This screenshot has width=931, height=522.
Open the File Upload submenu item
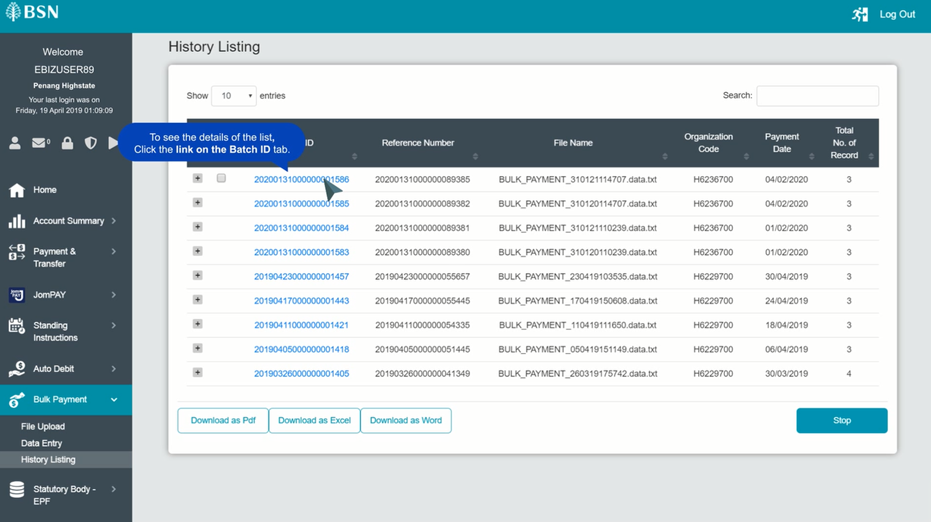click(x=43, y=426)
